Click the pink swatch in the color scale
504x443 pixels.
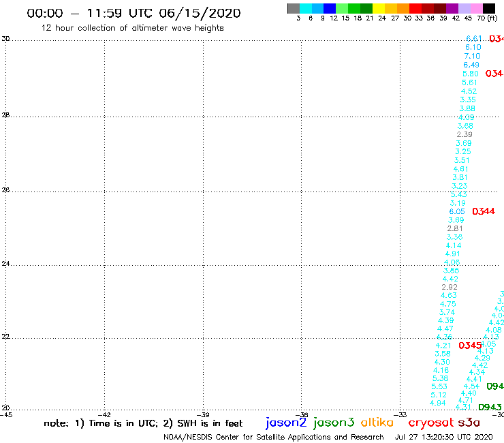[477, 8]
